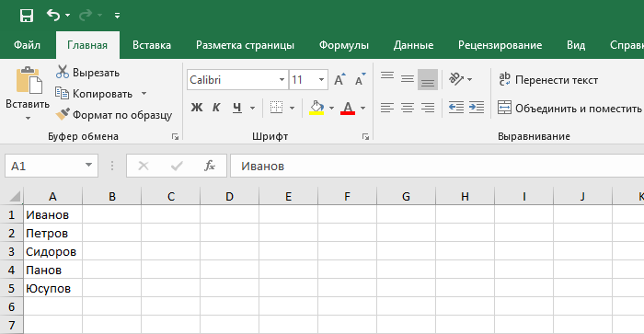Open the Рецензирование tab

coord(500,45)
